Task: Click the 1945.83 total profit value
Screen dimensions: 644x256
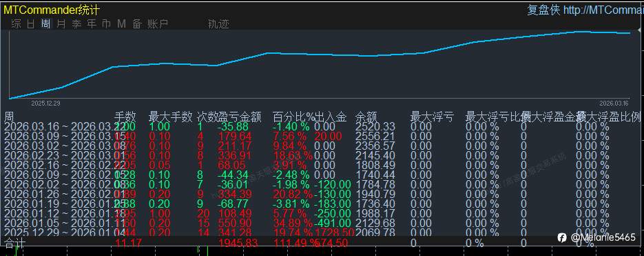Action: pos(238,243)
